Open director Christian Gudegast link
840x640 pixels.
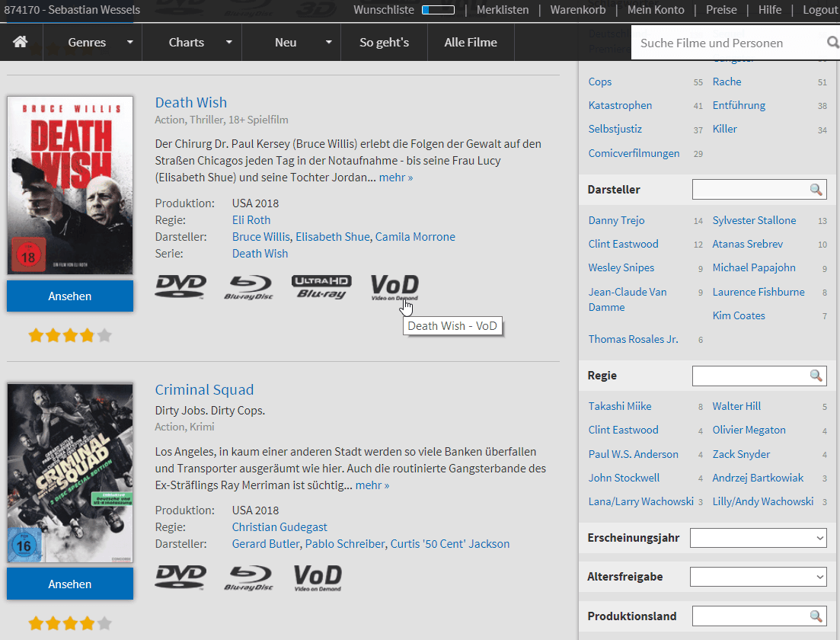pyautogui.click(x=279, y=527)
